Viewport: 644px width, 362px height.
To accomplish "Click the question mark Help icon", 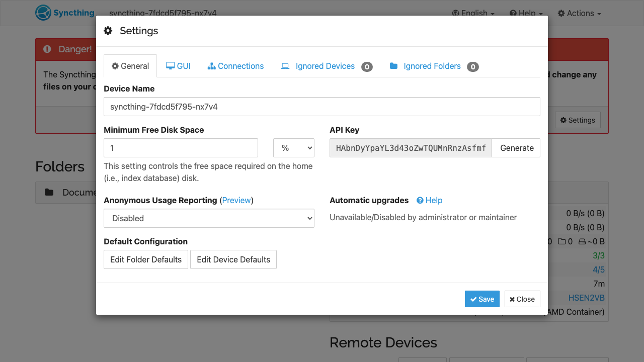I will point(420,200).
